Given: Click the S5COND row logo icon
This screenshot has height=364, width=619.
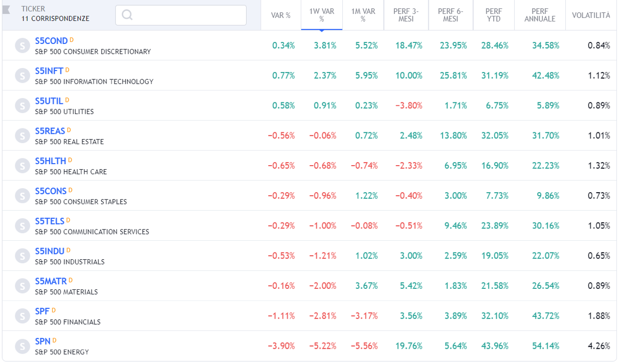Looking at the screenshot, I should [22, 45].
